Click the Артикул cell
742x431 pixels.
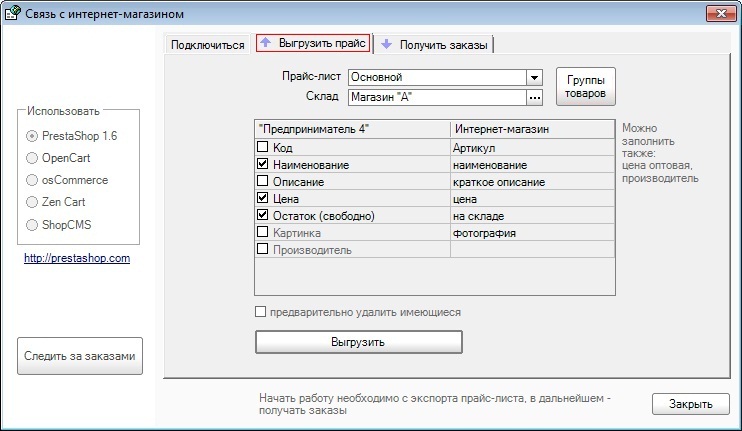[x=532, y=148]
